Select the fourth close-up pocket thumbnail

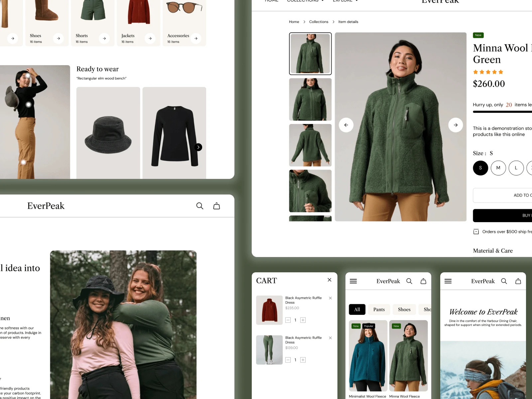310,191
